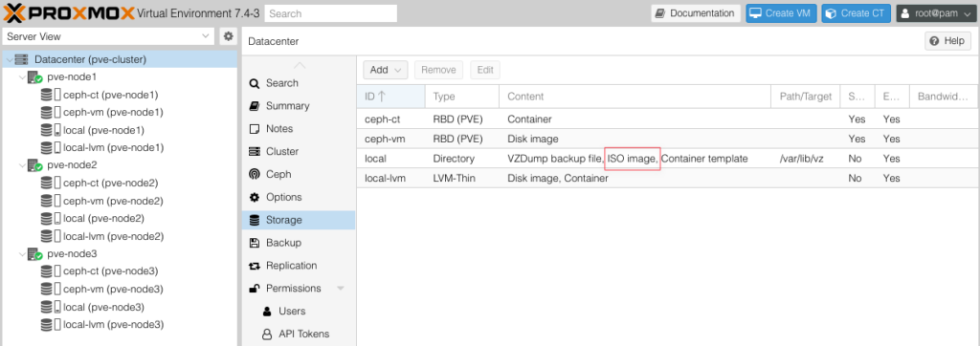The height and width of the screenshot is (346, 980).
Task: Select the ceph-vm storage row
Action: [x=667, y=139]
